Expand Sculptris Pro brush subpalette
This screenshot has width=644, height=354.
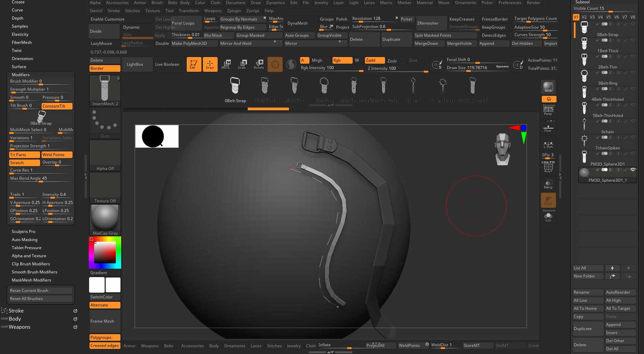[24, 232]
